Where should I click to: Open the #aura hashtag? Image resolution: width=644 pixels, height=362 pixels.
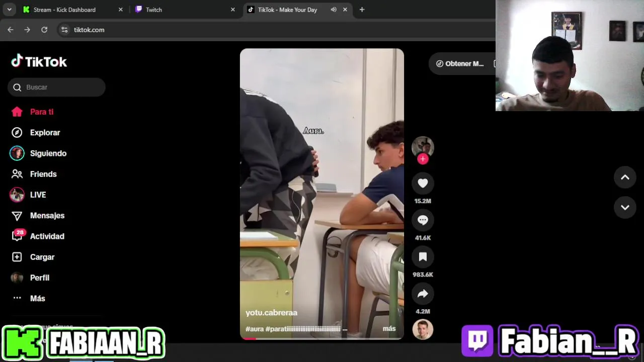(x=255, y=329)
